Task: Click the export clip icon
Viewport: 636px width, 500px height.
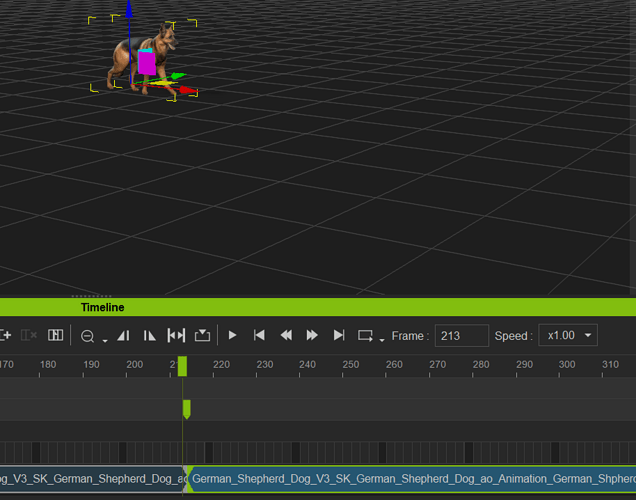Action: 202,335
